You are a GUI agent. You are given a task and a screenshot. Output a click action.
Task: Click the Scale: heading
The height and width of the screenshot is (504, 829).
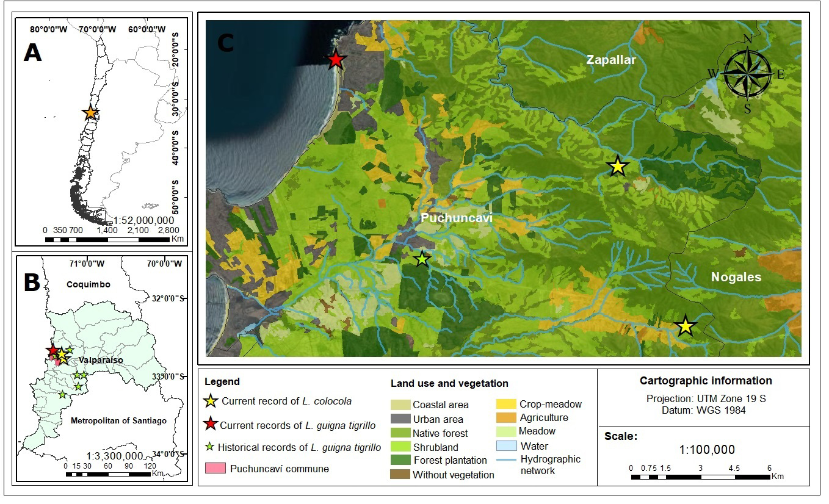[620, 437]
